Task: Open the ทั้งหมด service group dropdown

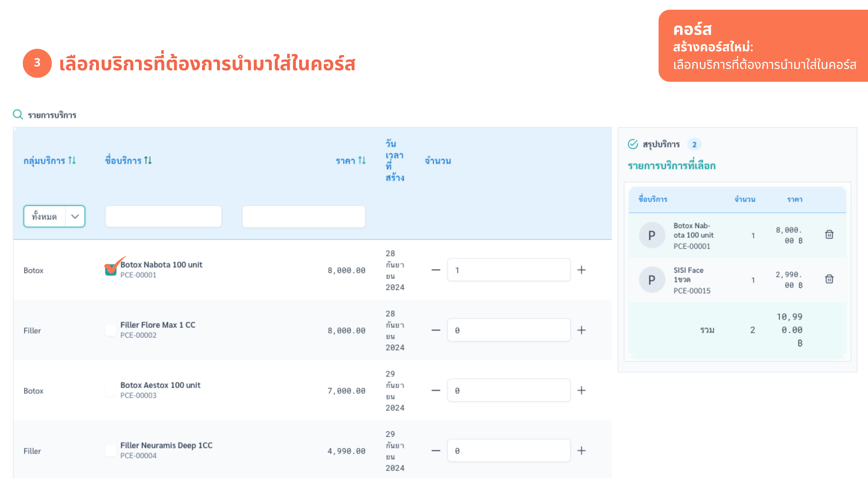Action: tap(54, 216)
